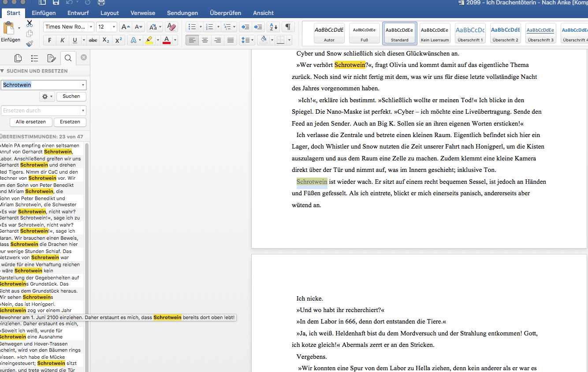588x372 pixels.
Task: Click the cut (scissors) icon
Action: pos(30,23)
